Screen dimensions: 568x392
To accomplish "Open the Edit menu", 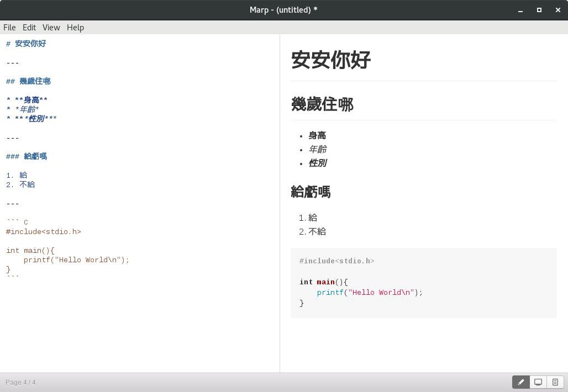I will click(x=29, y=28).
